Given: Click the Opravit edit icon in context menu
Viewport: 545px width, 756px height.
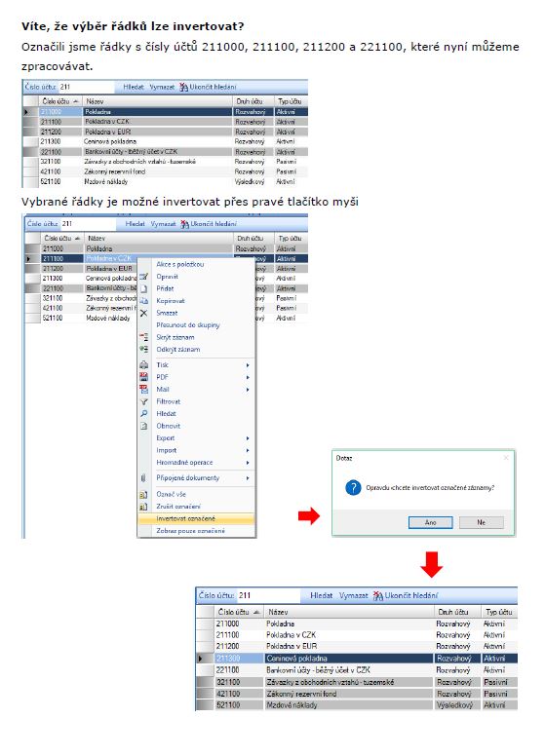Looking at the screenshot, I should pos(143,277).
